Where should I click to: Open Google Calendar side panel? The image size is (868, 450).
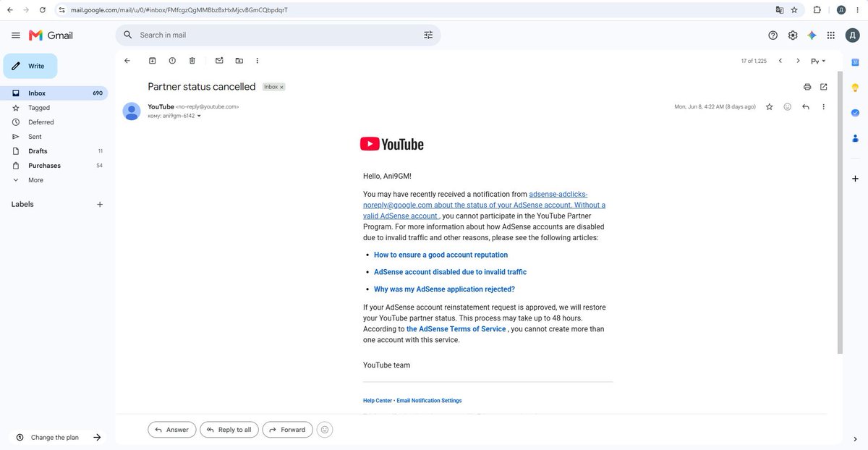coord(855,62)
